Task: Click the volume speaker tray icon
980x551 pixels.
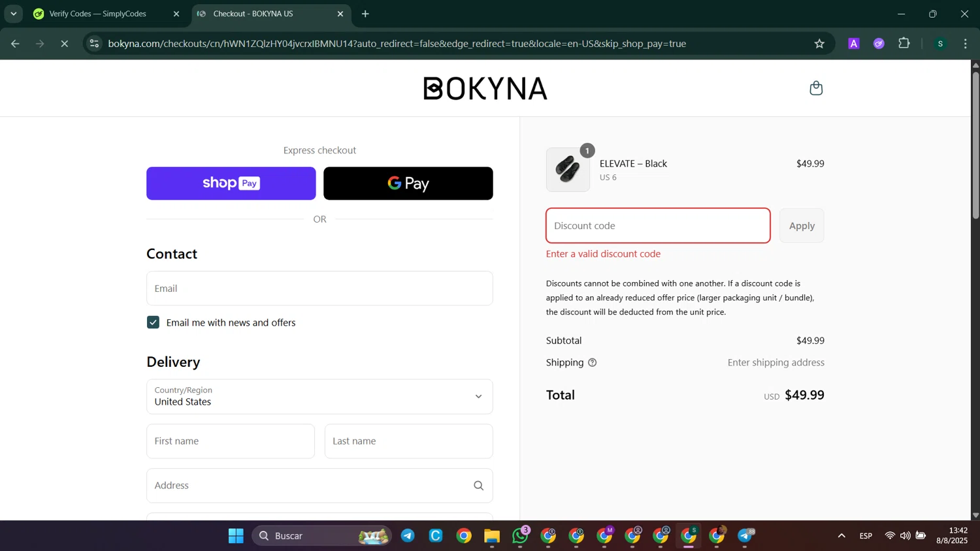Action: click(x=905, y=536)
